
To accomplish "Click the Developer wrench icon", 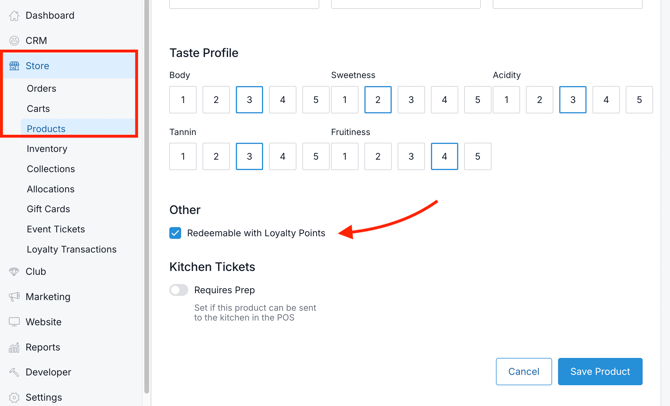I will tap(14, 372).
